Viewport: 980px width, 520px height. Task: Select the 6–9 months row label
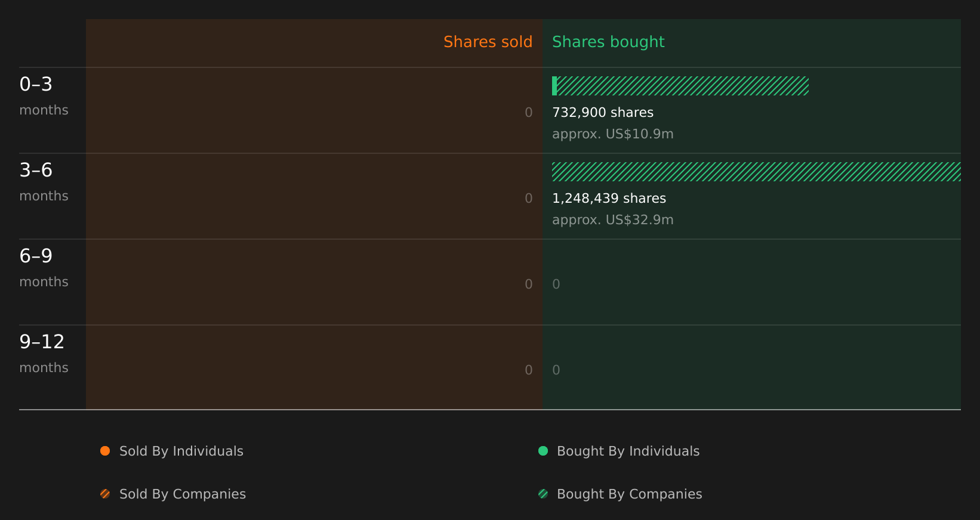[x=44, y=267]
